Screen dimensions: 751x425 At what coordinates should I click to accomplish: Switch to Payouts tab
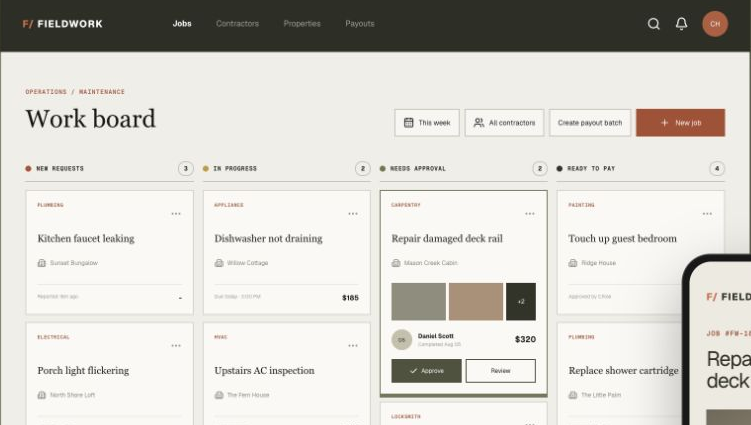tap(360, 23)
